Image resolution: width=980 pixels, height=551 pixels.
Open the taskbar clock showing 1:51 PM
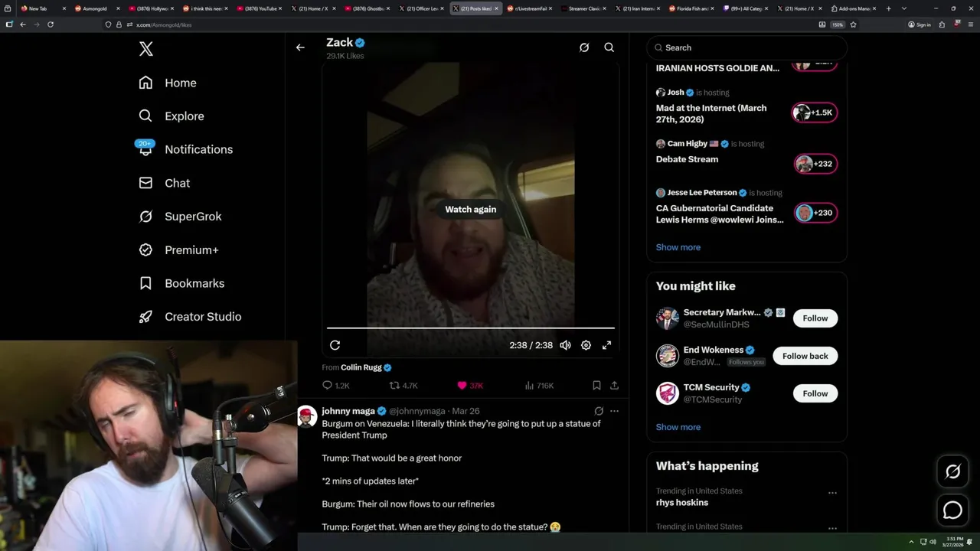coord(954,542)
